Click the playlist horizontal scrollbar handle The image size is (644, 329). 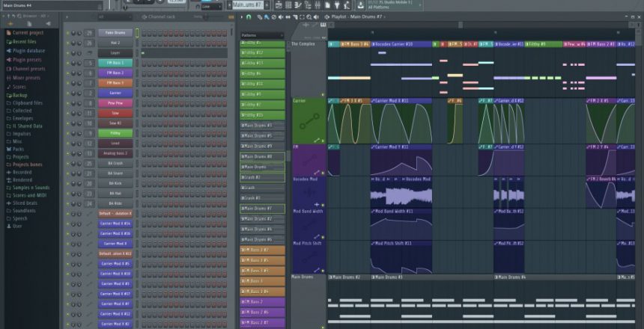click(x=461, y=25)
